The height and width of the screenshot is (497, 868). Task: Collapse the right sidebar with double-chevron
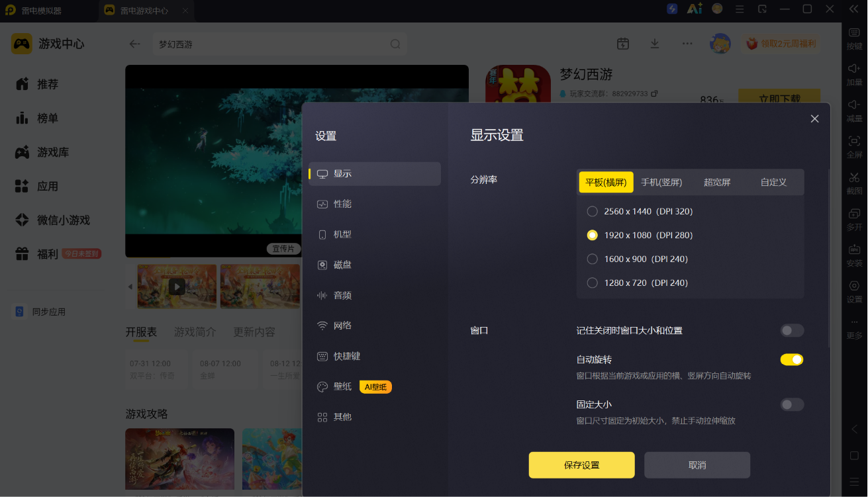(x=854, y=9)
